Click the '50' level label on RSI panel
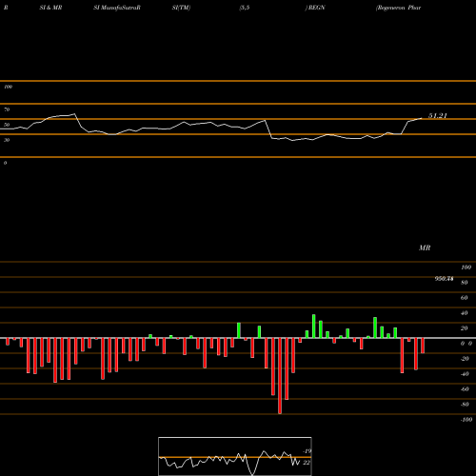This screenshot has height=476, width=476. [7, 125]
